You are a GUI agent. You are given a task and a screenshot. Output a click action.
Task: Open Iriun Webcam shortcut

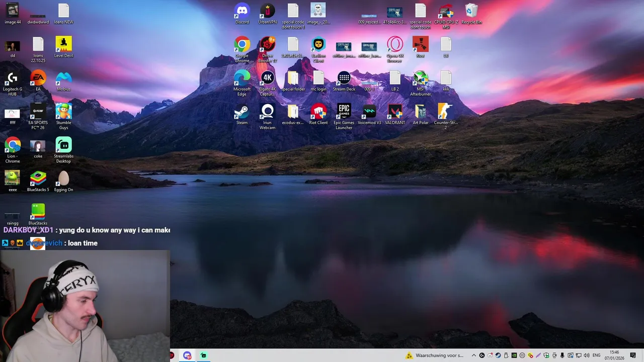[267, 117]
